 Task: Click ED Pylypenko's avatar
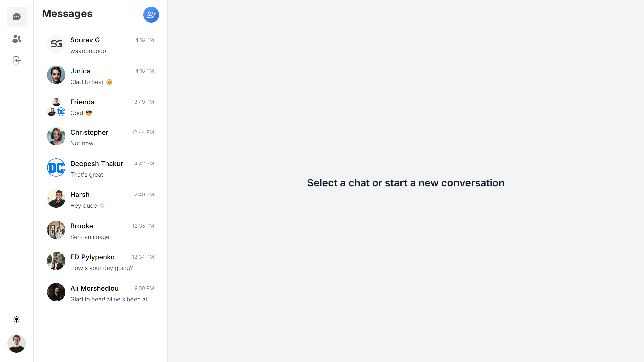pyautogui.click(x=56, y=261)
